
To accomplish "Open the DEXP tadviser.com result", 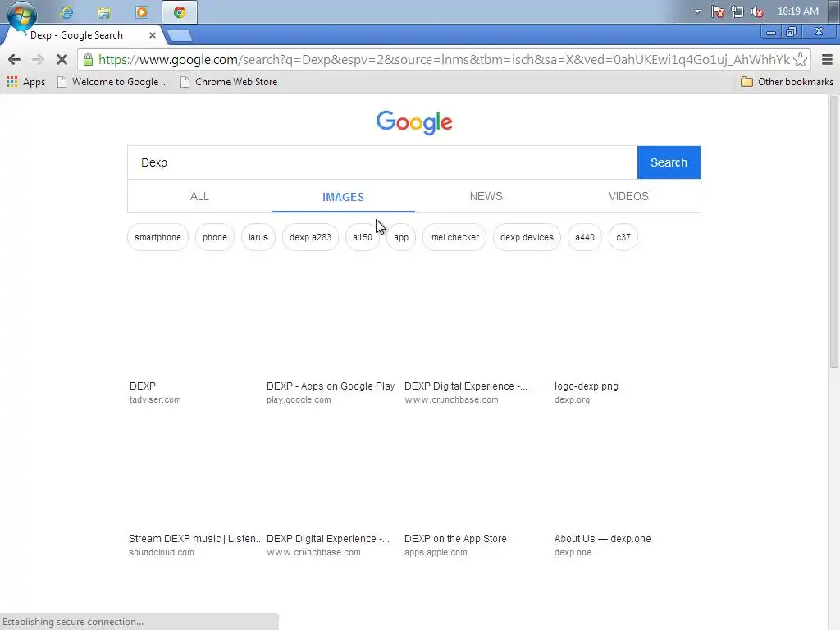I will pyautogui.click(x=143, y=386).
